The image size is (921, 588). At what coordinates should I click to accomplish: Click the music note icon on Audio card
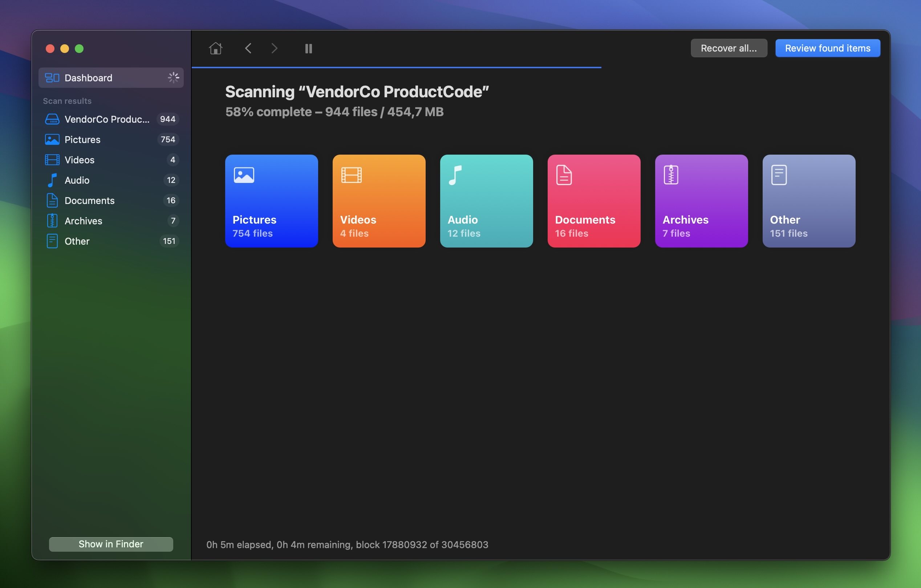455,175
